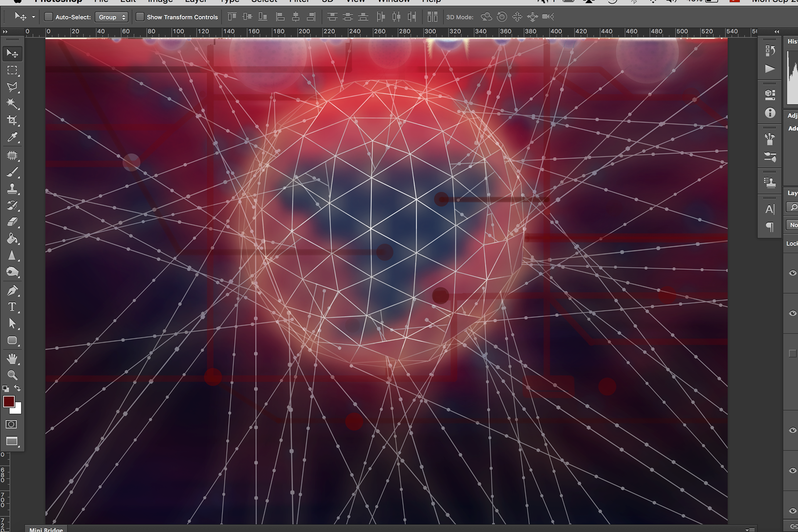Open the tool preset picker arrow
798x532 pixels.
click(x=34, y=17)
